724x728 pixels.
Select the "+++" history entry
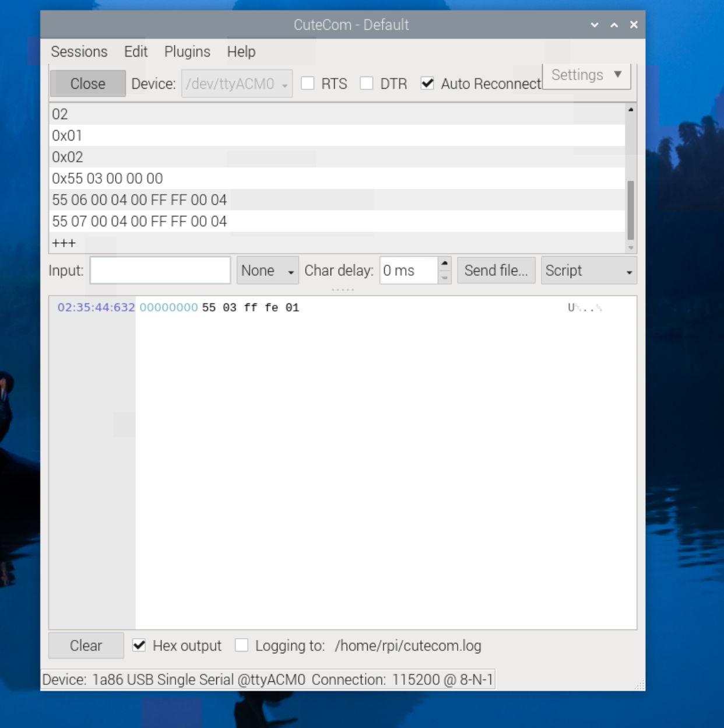pyautogui.click(x=338, y=243)
